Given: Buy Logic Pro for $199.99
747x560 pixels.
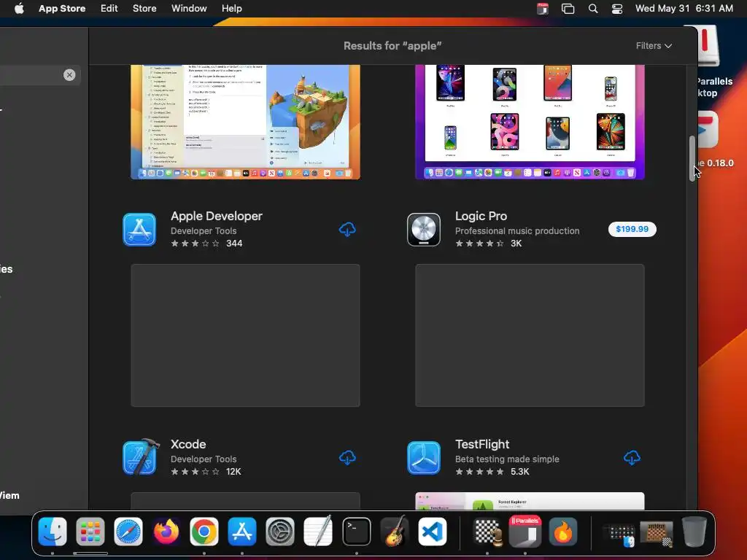Looking at the screenshot, I should click(x=632, y=229).
